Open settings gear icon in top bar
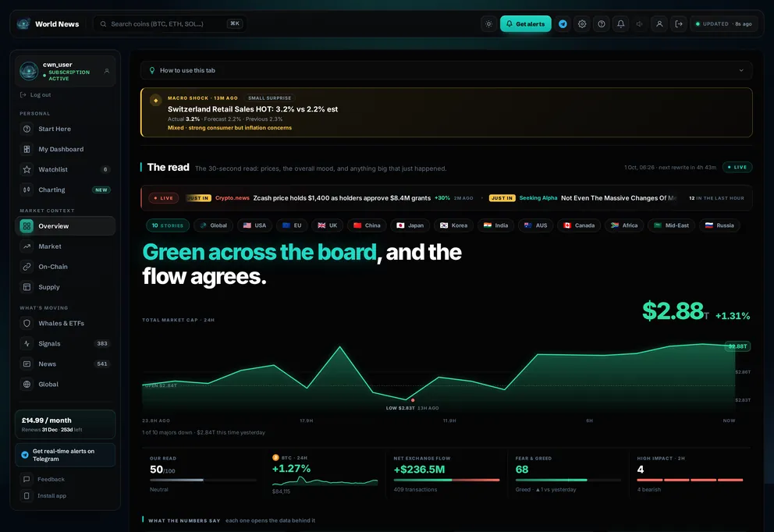 point(582,23)
